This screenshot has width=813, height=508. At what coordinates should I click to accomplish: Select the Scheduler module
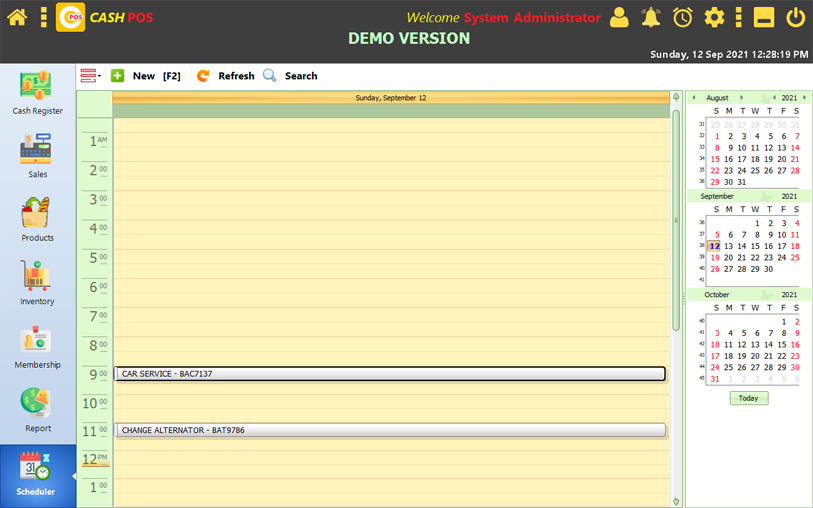point(37,474)
